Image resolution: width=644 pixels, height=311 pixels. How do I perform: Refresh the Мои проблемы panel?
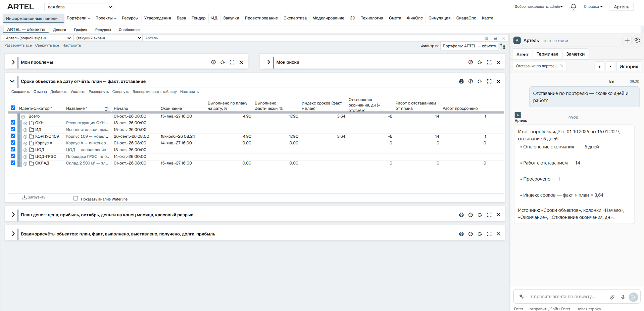222,62
